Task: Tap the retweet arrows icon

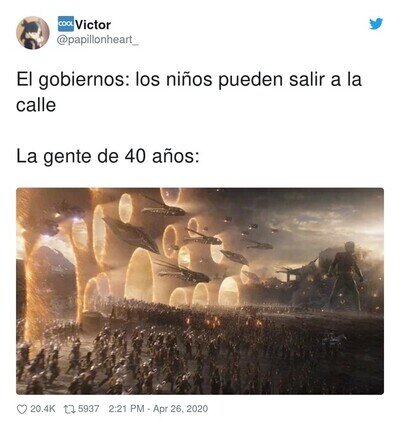Action: (x=69, y=409)
